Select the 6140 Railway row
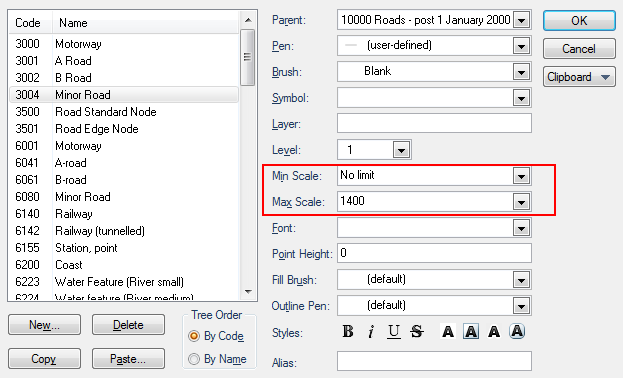 [x=124, y=214]
